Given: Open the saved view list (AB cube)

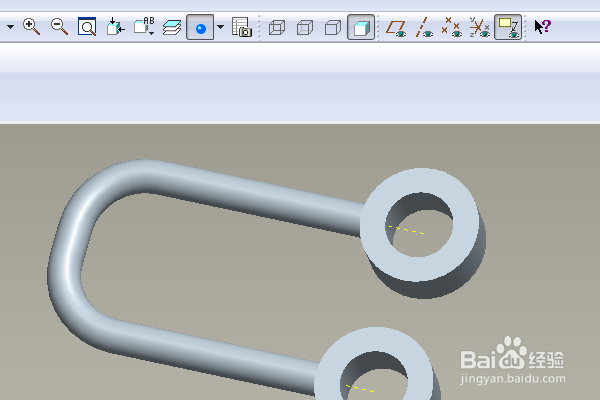Looking at the screenshot, I should click(144, 27).
